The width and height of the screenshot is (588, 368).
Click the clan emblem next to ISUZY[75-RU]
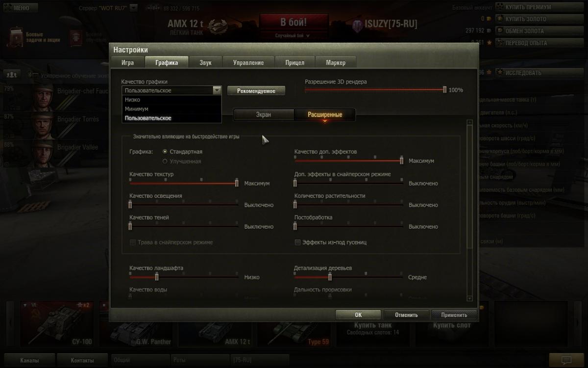click(358, 25)
